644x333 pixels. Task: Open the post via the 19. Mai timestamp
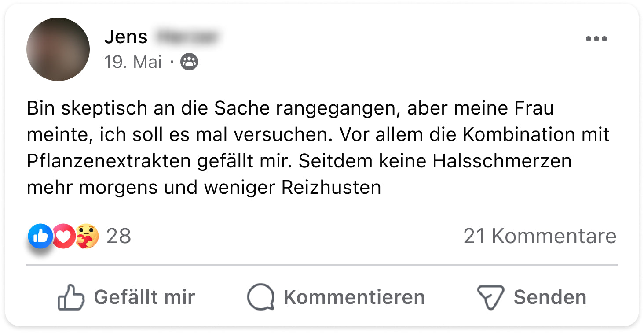tap(133, 62)
